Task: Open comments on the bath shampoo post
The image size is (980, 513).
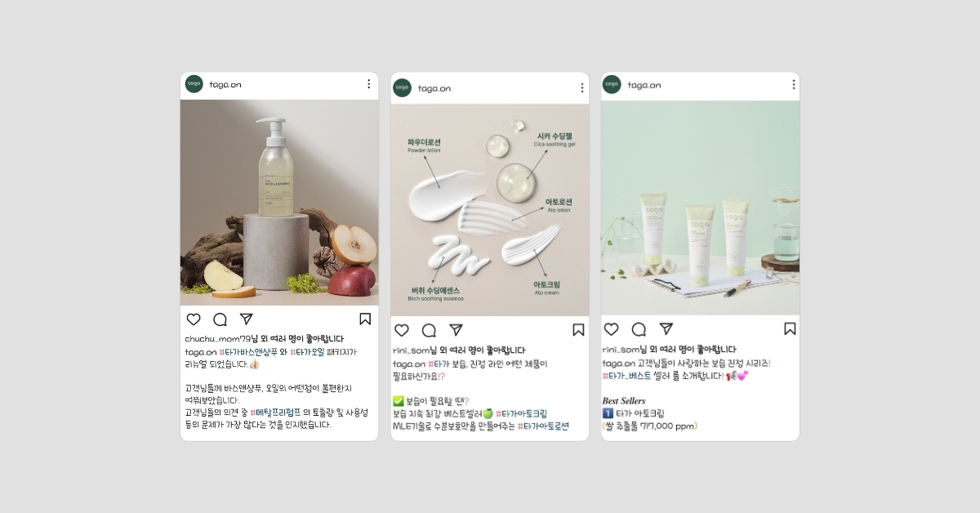Action: pyautogui.click(x=220, y=319)
